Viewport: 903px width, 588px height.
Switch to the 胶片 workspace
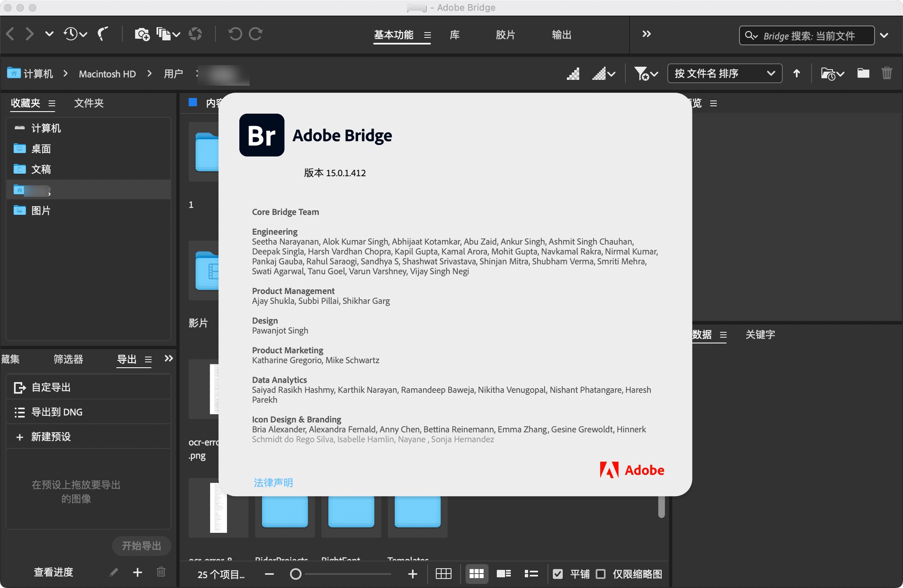tap(505, 35)
